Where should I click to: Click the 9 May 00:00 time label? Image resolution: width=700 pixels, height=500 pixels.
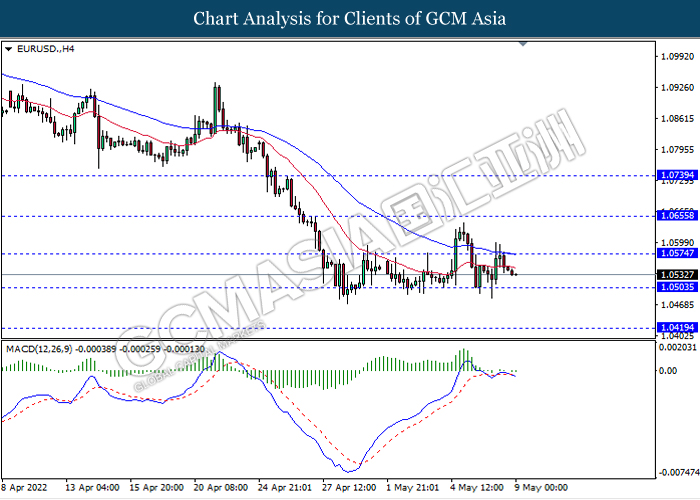(541, 487)
